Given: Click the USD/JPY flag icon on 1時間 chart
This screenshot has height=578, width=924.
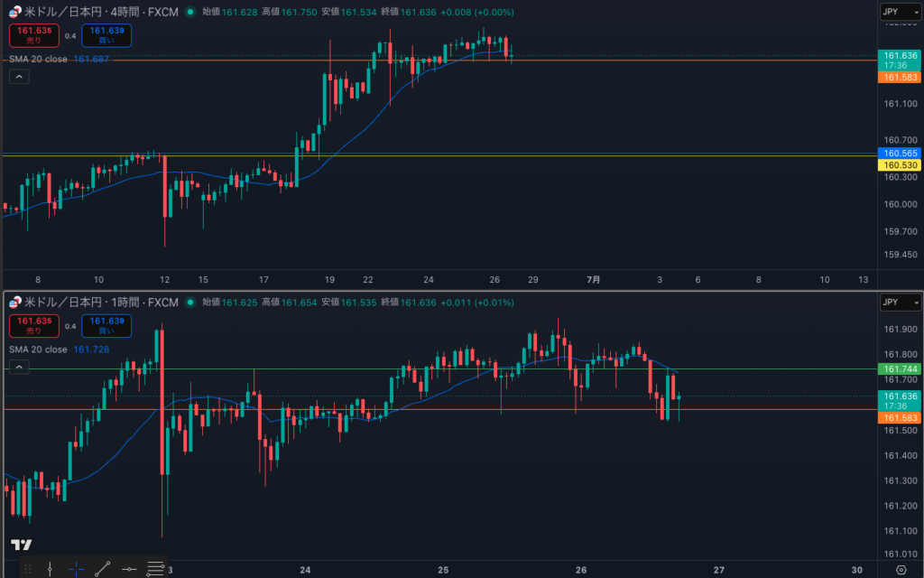Looking at the screenshot, I should tap(14, 303).
